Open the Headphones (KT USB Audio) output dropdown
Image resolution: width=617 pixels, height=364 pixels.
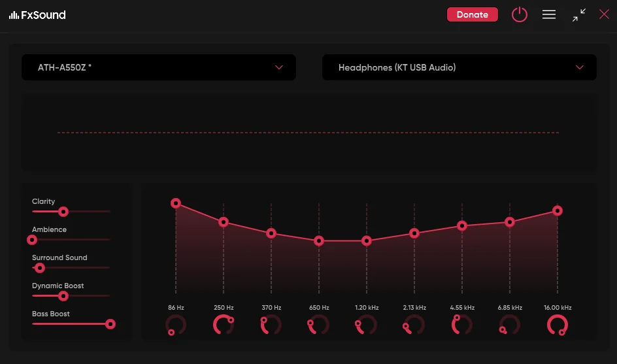[459, 67]
